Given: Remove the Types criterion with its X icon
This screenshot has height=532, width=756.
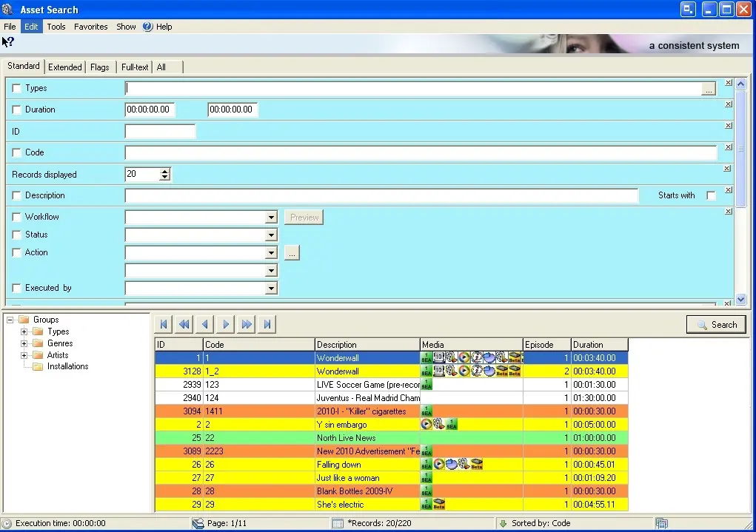Looking at the screenshot, I should click(x=729, y=83).
